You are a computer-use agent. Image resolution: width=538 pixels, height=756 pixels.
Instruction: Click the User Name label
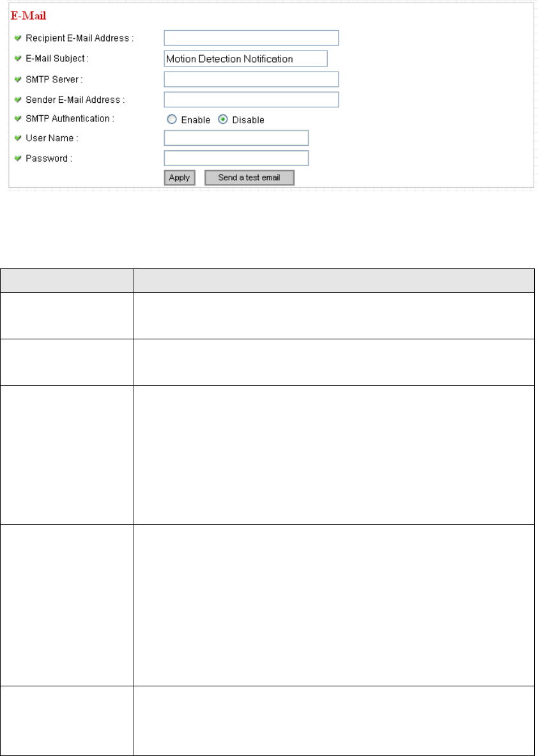[x=52, y=138]
